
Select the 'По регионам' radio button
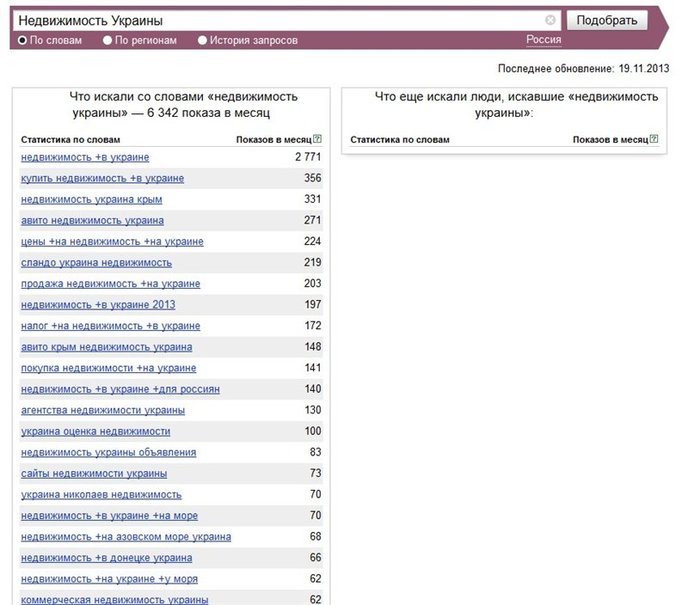pyautogui.click(x=108, y=40)
